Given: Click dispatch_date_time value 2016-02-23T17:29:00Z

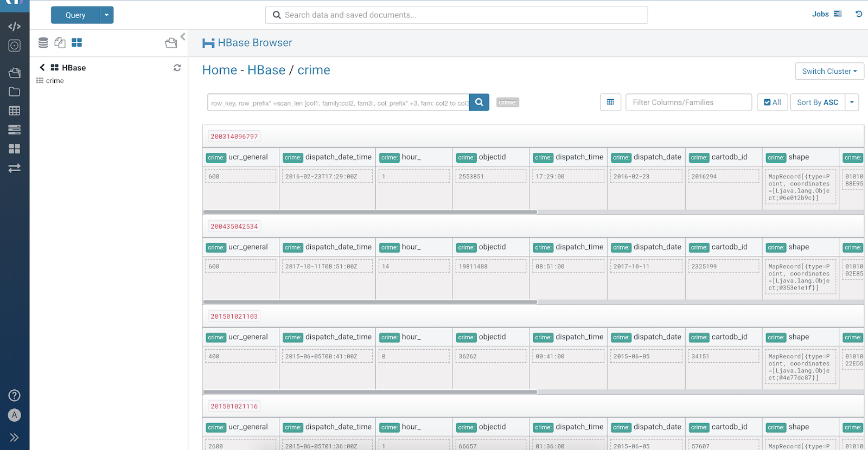Looking at the screenshot, I should (327, 177).
